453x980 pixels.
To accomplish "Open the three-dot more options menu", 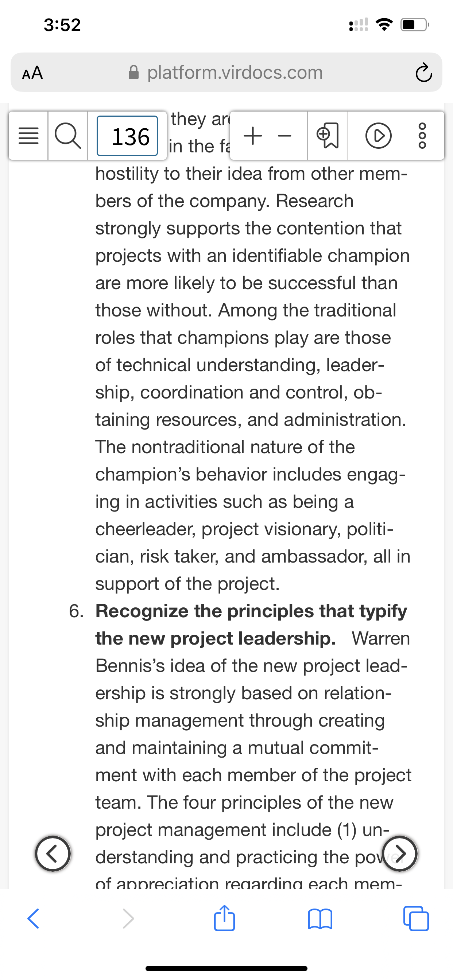I will (x=423, y=136).
